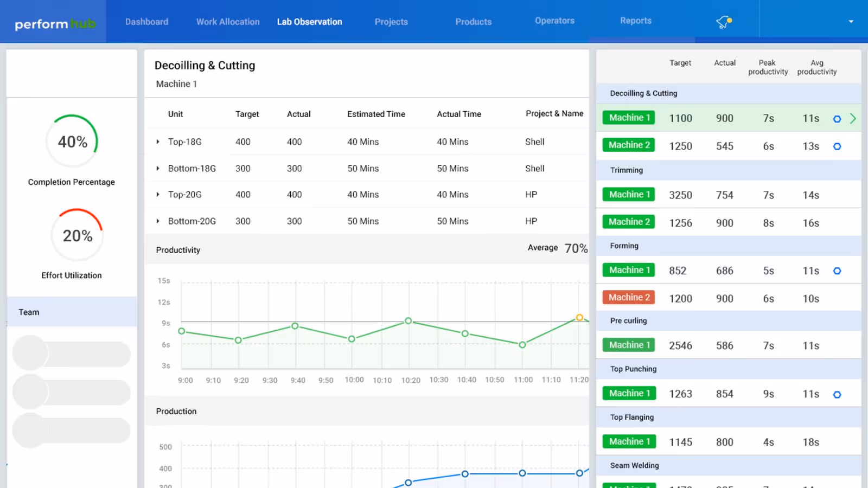Click status circle for Decoilling Machine 1
Viewport: 868px width, 488px height.
837,119
